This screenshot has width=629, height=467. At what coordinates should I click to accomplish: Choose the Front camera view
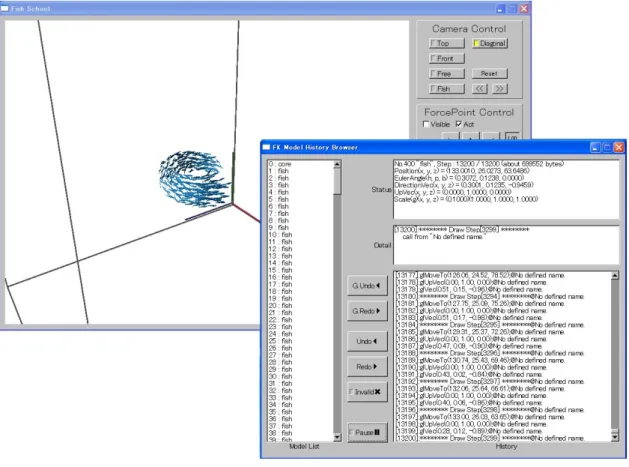(x=446, y=59)
